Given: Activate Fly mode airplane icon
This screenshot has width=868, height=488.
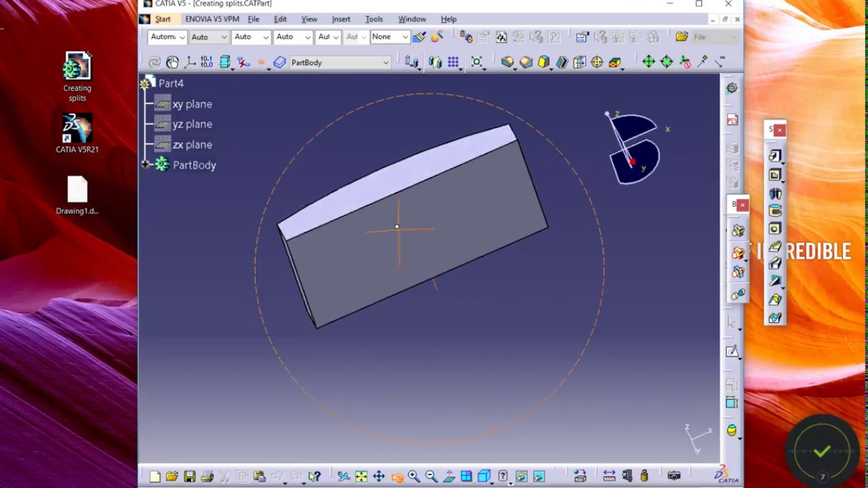Looking at the screenshot, I should click(x=344, y=476).
